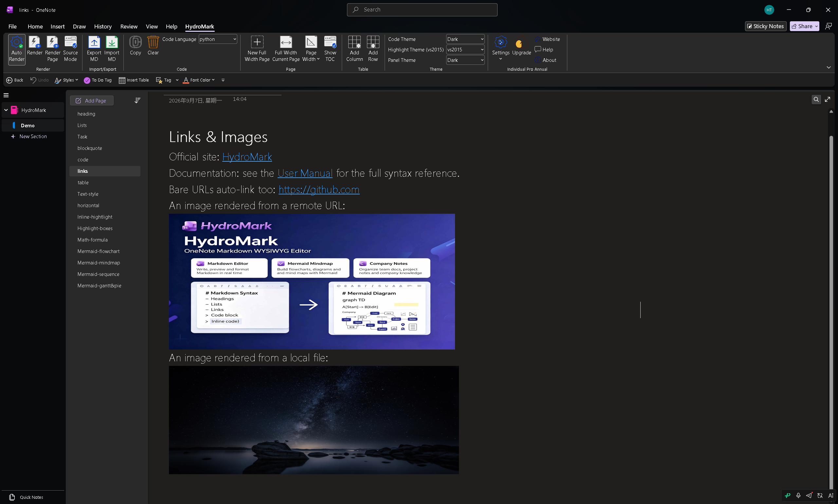Click the Undo button

coord(39,80)
